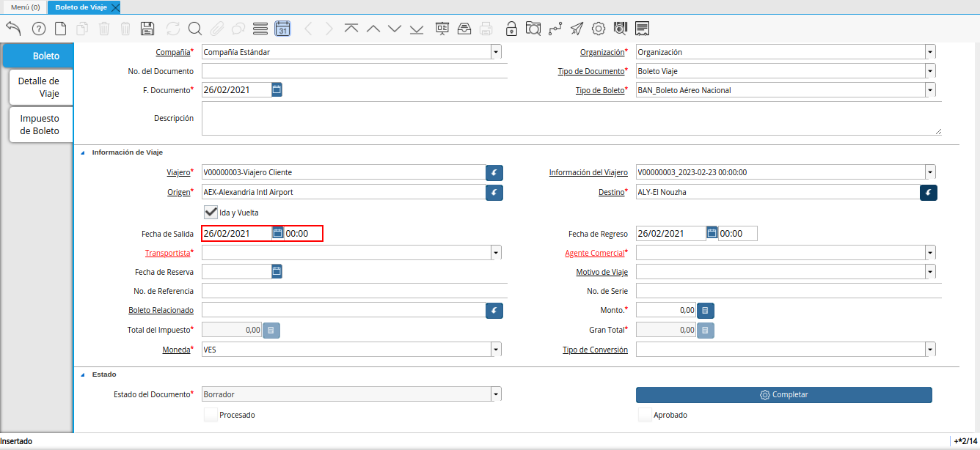This screenshot has height=450, width=980.
Task: Create a new record with the blank page icon
Action: coord(61,29)
